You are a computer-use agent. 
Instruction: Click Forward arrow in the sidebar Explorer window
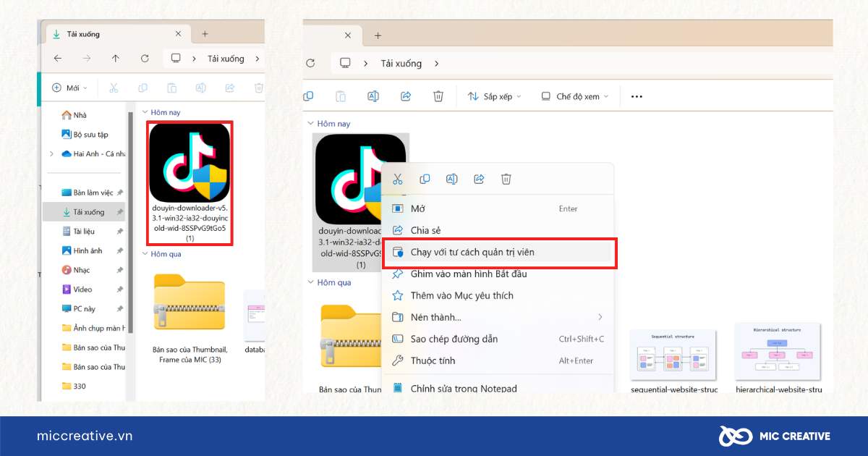[x=87, y=59]
